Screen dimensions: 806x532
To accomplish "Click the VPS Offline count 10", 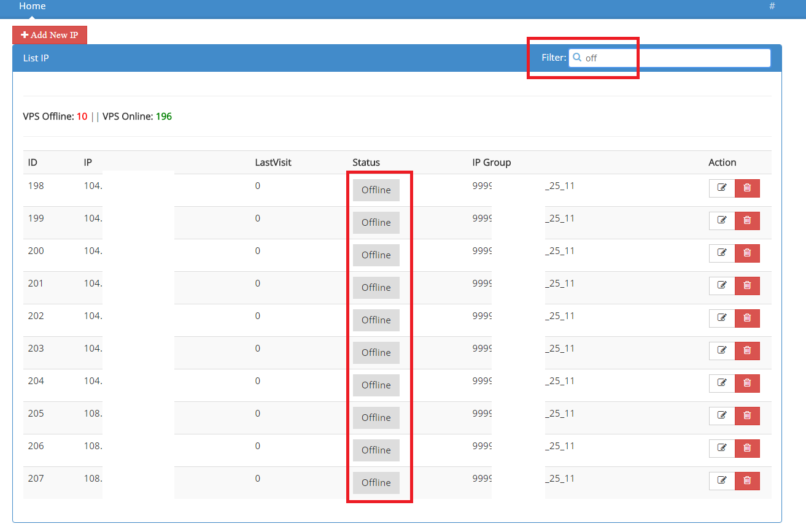I will tap(82, 116).
